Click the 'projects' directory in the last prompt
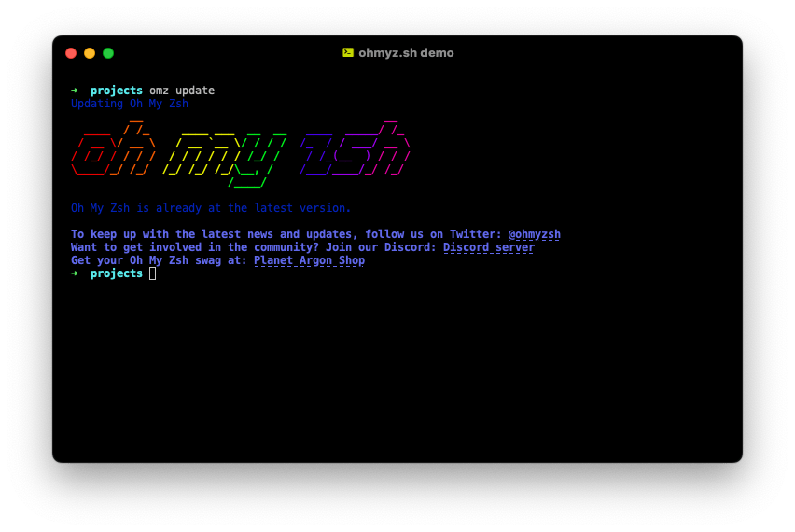 pyautogui.click(x=117, y=273)
